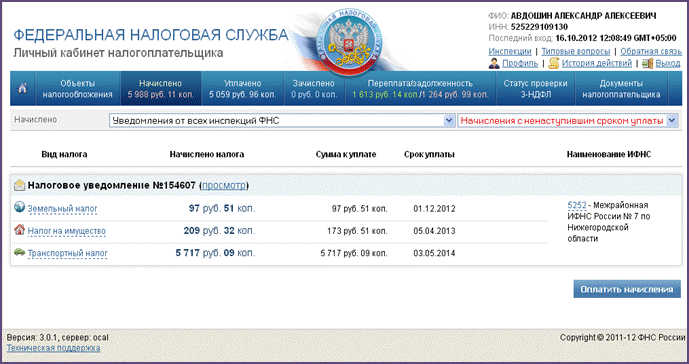Go to the home icon in navigation bar
This screenshot has width=689, height=364.
22,88
